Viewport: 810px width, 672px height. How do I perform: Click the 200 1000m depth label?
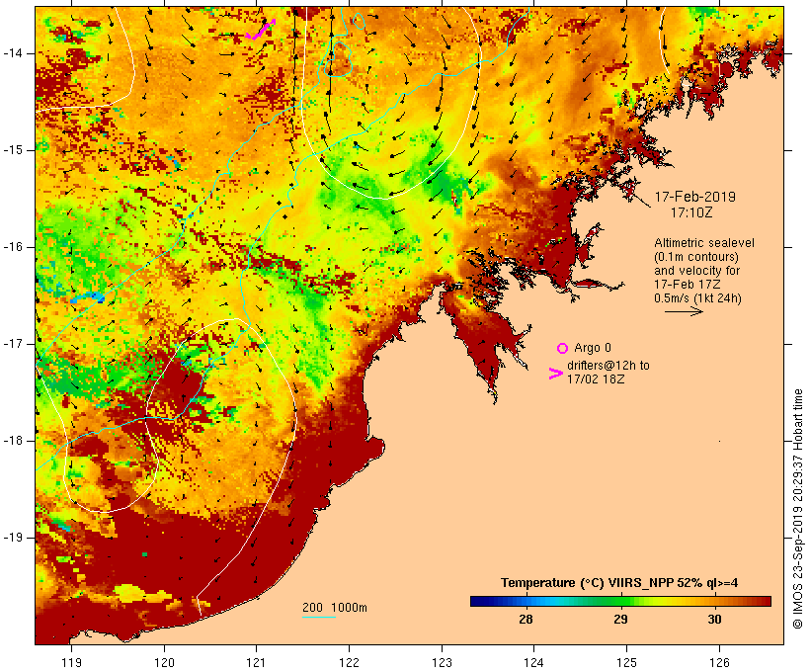click(335, 608)
